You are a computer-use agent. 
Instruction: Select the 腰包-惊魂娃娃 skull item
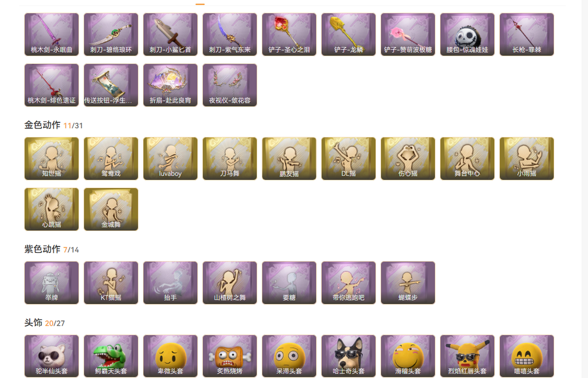coord(467,34)
